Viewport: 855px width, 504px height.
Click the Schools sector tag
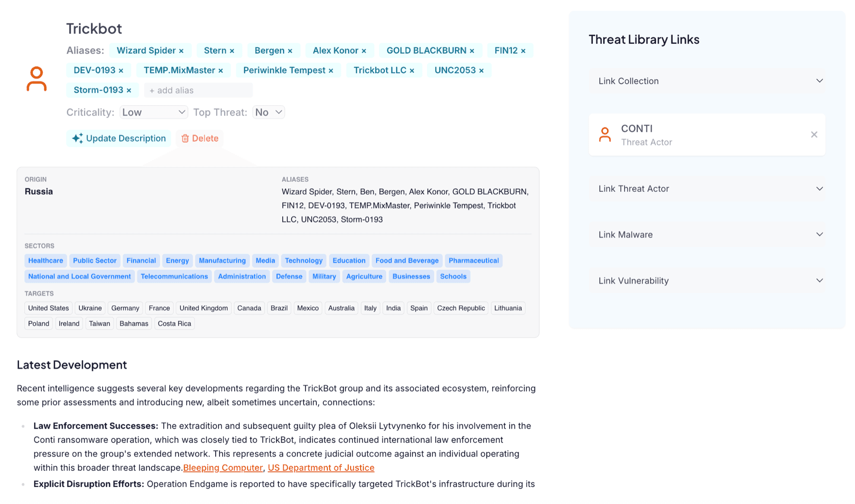(453, 276)
